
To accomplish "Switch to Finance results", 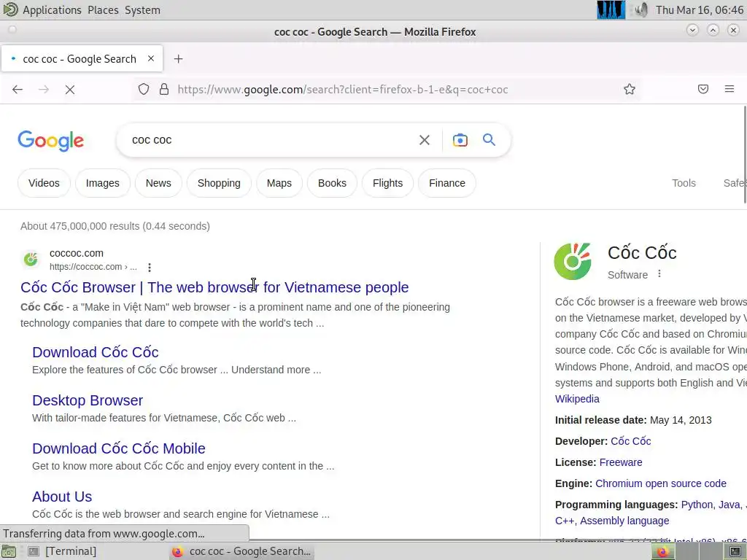I will (x=447, y=183).
